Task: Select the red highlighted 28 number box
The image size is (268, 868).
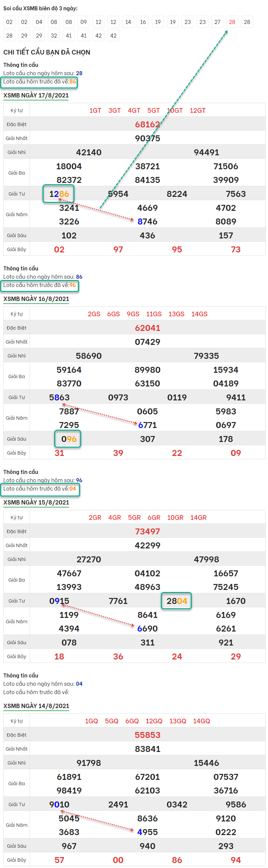Action: (232, 22)
